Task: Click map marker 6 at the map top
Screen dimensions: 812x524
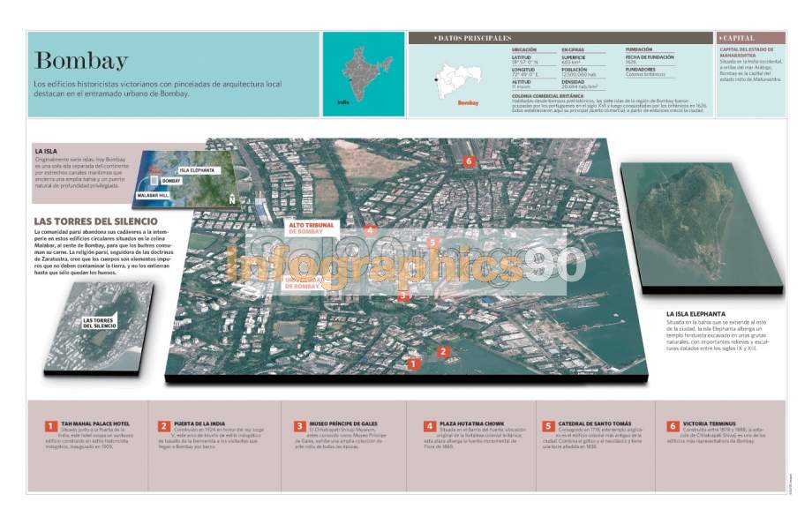Action: click(x=469, y=161)
